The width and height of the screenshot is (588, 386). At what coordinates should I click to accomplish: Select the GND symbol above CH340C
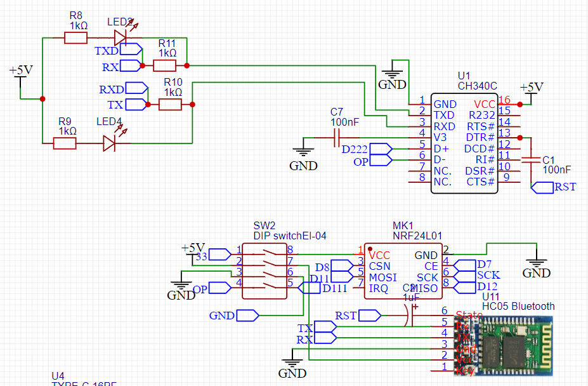pos(392,75)
